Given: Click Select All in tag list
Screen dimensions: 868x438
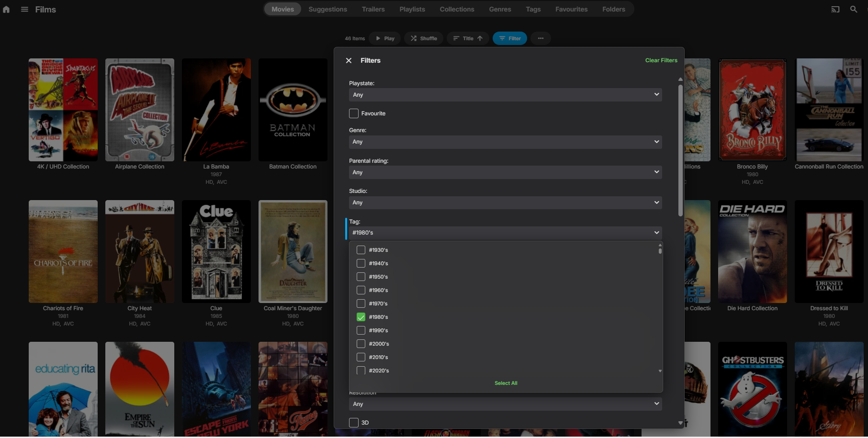Looking at the screenshot, I should pyautogui.click(x=506, y=383).
